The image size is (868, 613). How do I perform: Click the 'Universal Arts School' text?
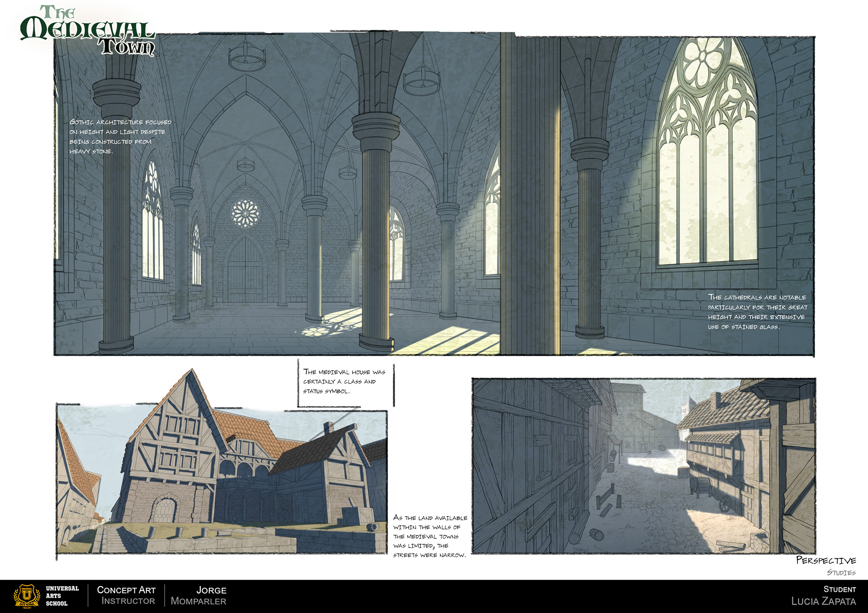coord(62,596)
